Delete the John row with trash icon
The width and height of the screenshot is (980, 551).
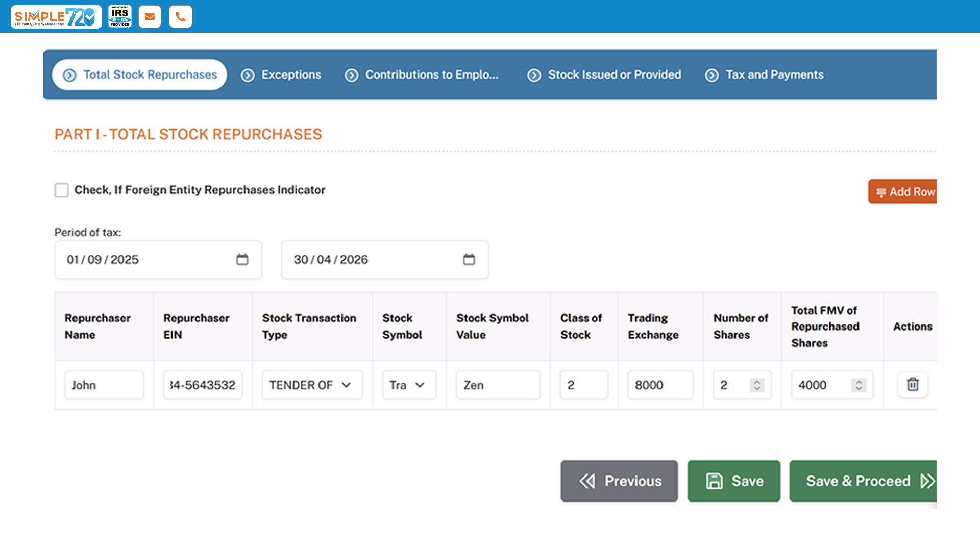click(913, 384)
